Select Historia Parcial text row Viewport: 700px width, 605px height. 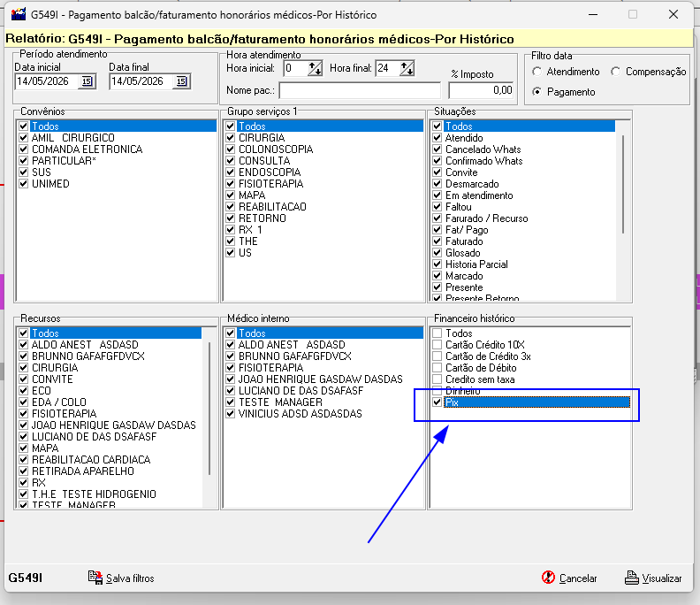click(476, 264)
